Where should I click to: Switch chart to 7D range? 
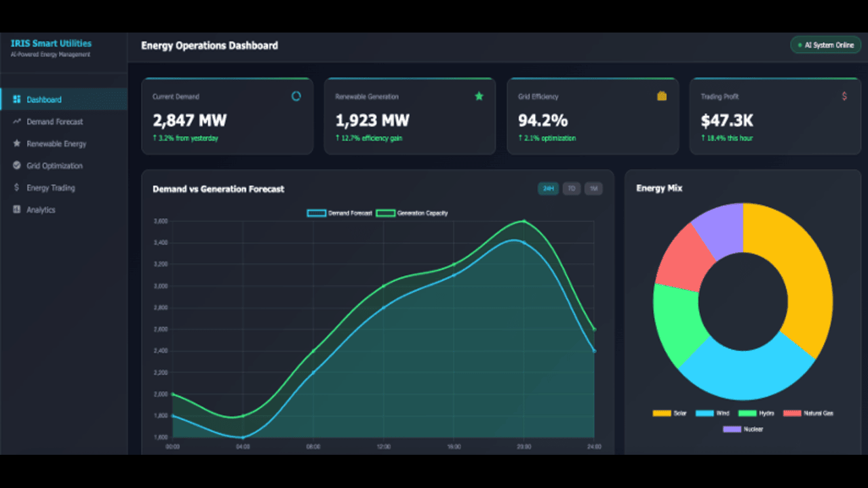click(x=572, y=188)
